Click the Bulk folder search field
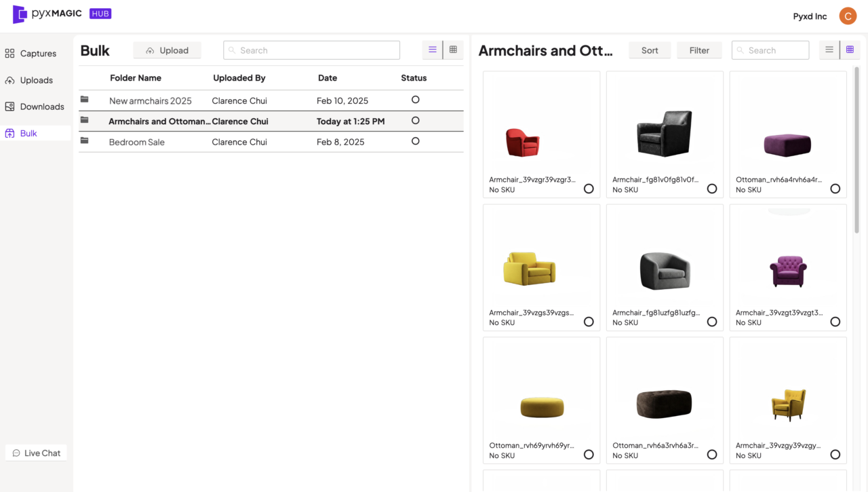 [312, 50]
